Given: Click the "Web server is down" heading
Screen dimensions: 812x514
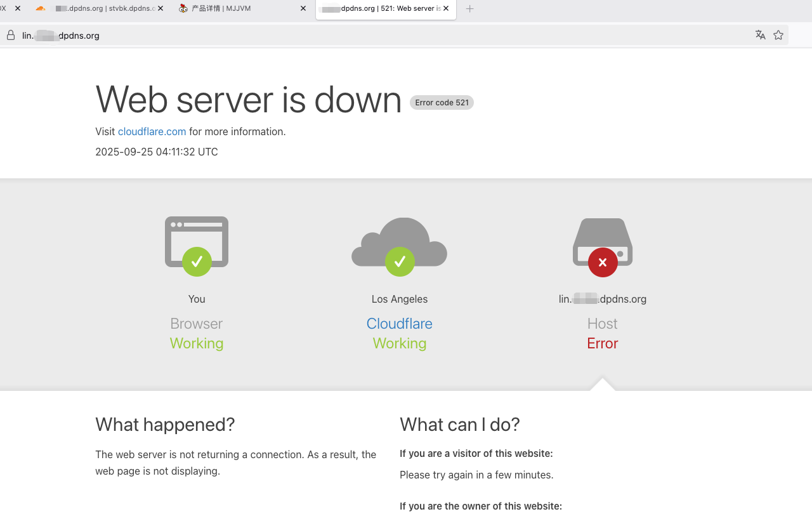Looking at the screenshot, I should pyautogui.click(x=248, y=100).
